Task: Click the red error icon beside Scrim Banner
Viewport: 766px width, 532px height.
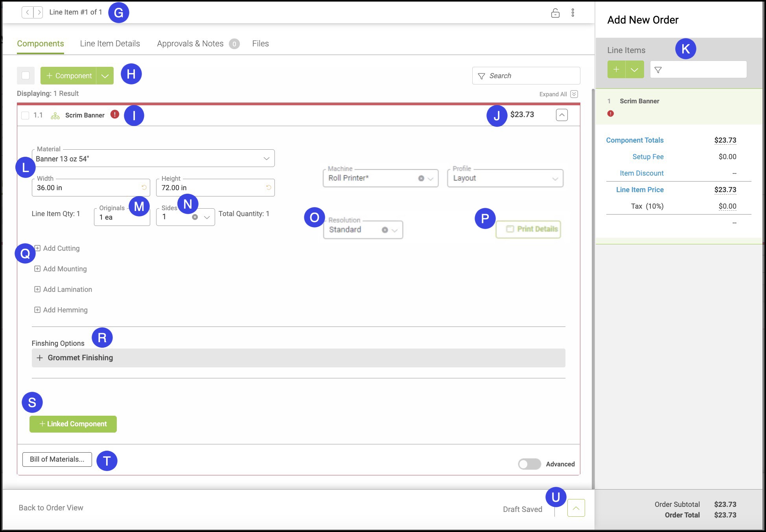Action: [114, 114]
